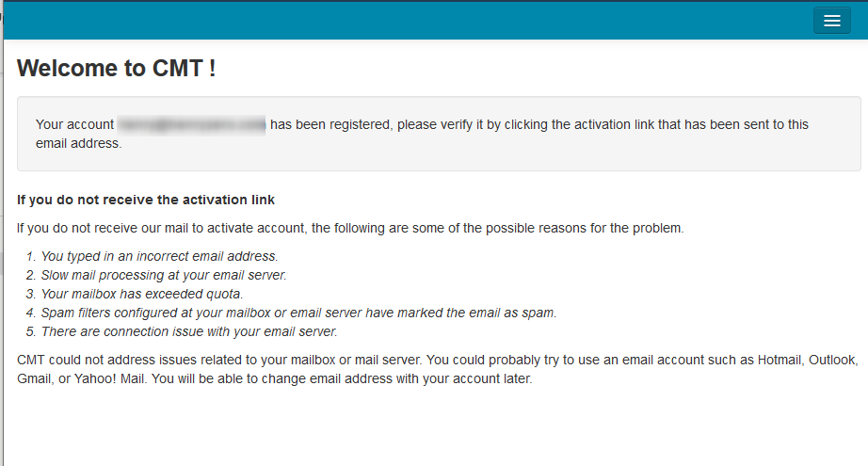This screenshot has width=868, height=466.
Task: Click the word "Outlook" in the last paragraph
Action: (835, 360)
